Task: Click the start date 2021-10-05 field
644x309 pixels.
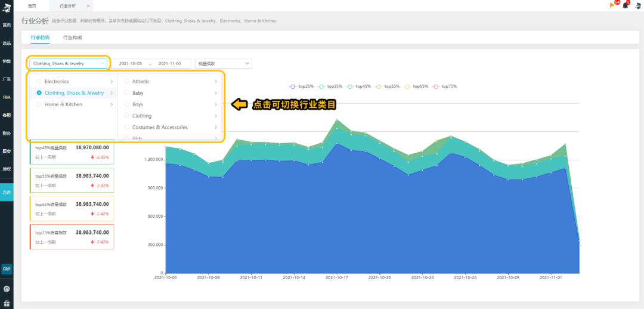Action: click(131, 63)
